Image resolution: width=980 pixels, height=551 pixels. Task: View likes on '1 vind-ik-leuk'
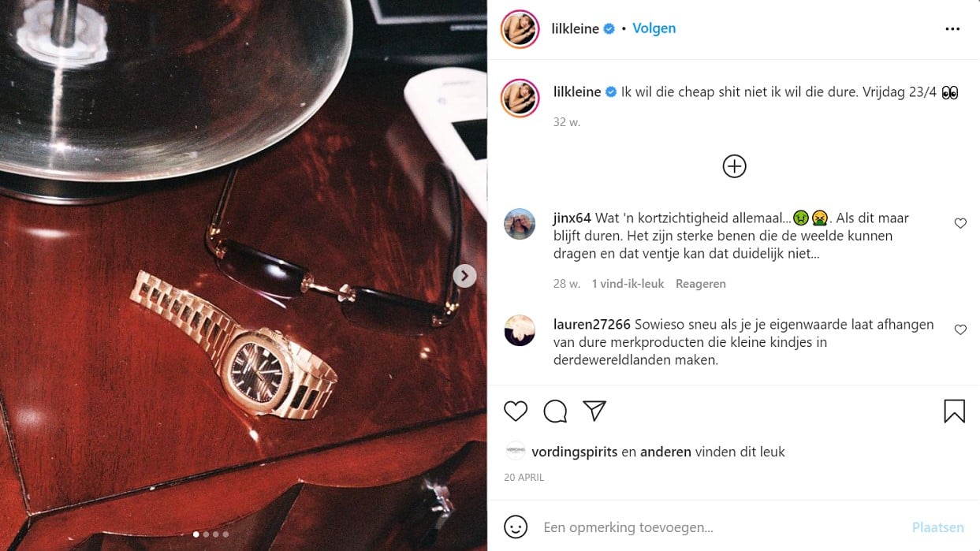coord(628,284)
